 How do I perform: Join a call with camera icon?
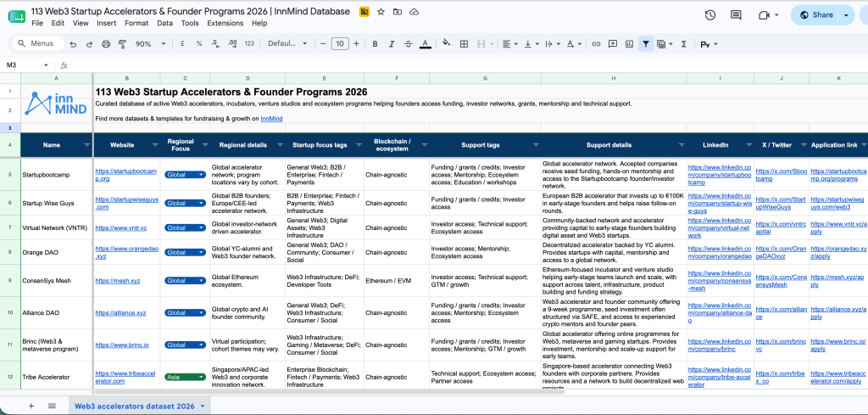pos(765,15)
